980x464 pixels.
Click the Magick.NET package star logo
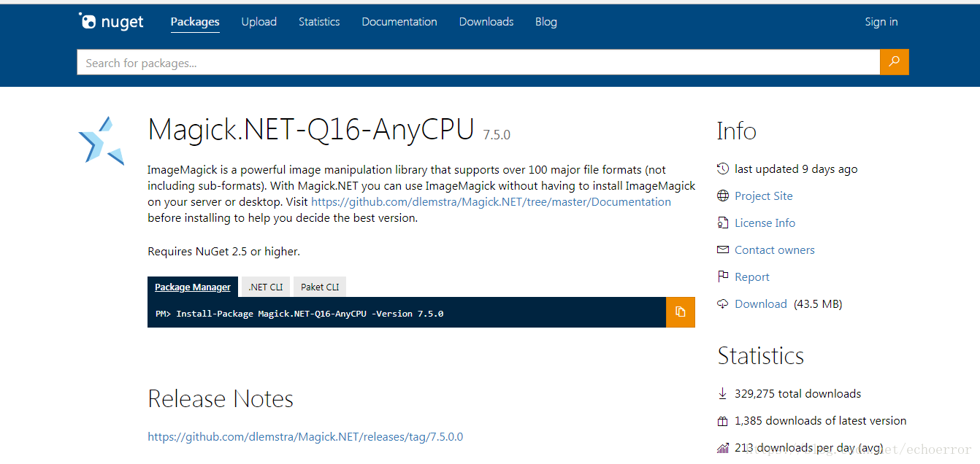point(101,140)
